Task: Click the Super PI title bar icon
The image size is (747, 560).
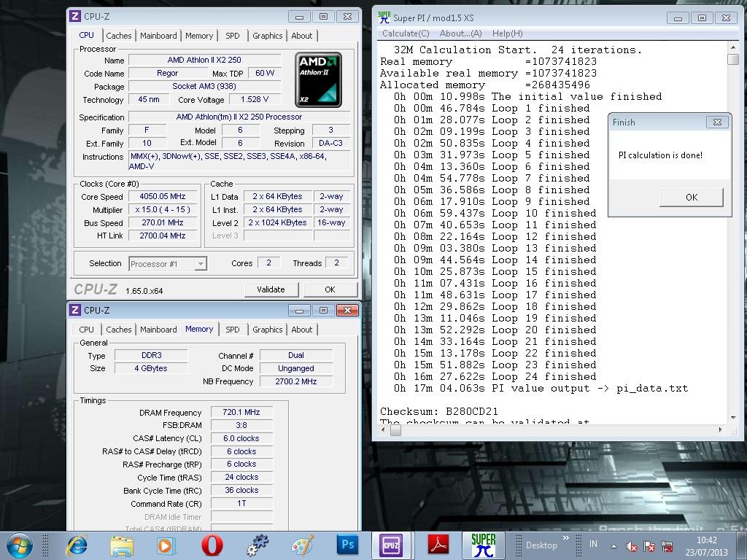Action: pyautogui.click(x=384, y=17)
